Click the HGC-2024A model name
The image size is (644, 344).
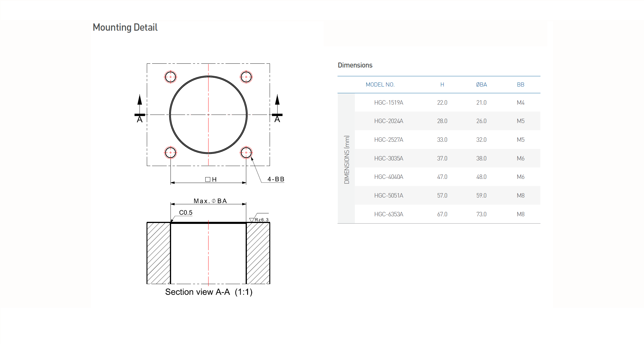tap(388, 121)
